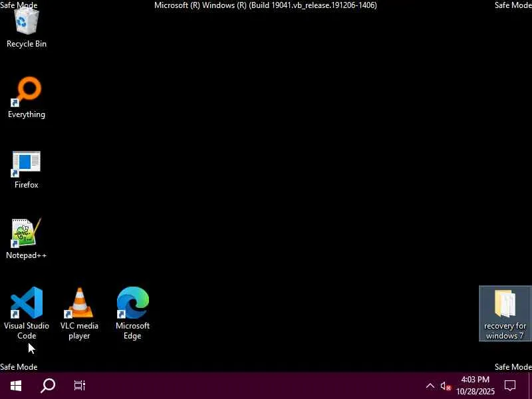Open the Action Center notifications icon

tap(510, 386)
